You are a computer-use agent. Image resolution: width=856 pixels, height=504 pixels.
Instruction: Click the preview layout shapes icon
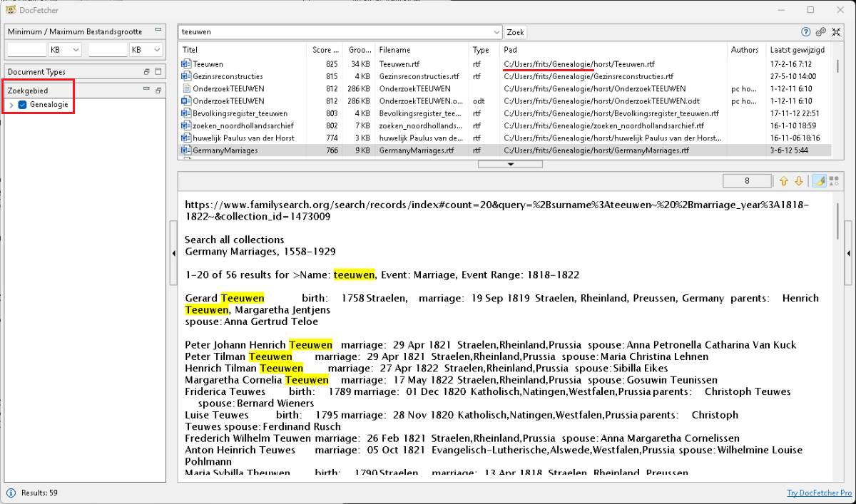[x=833, y=181]
